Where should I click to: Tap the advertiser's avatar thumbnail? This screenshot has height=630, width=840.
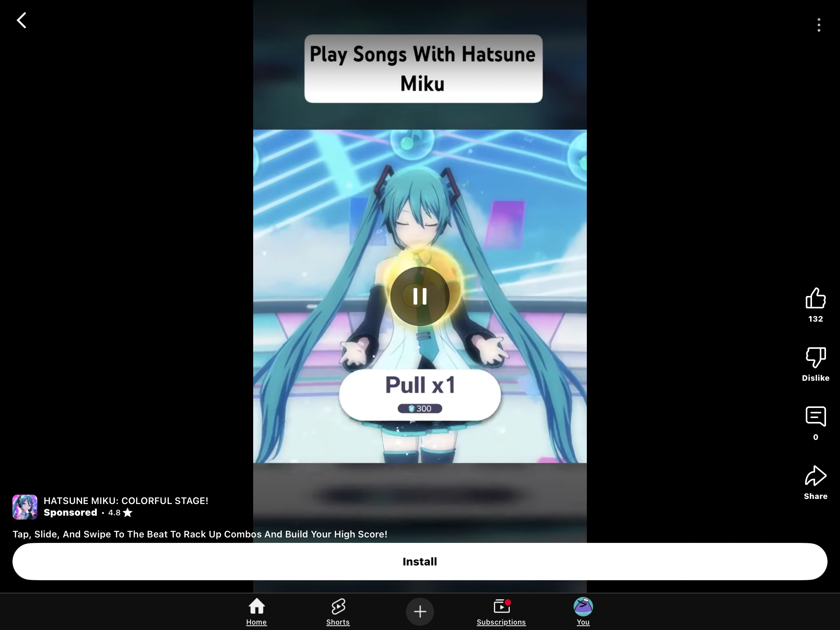(x=24, y=506)
